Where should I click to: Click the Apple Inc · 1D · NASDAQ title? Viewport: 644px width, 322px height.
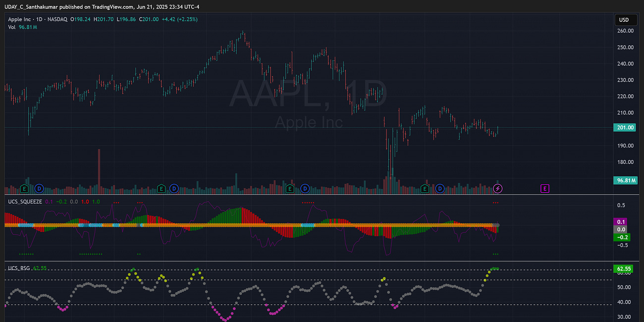[38, 19]
